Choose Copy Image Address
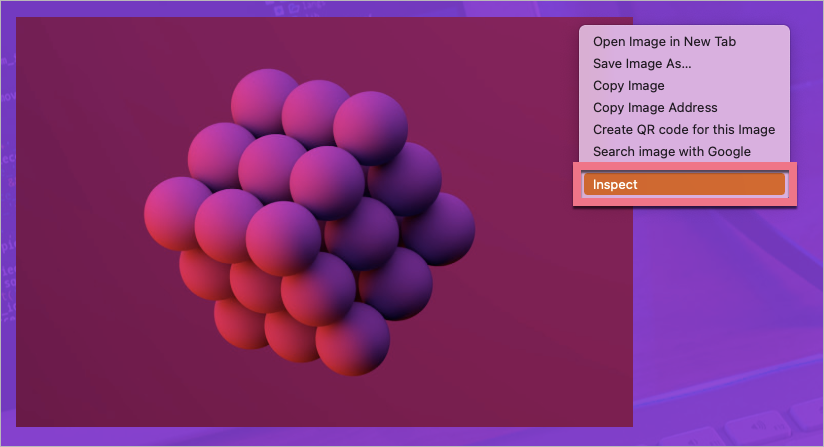Image resolution: width=824 pixels, height=447 pixels. tap(655, 108)
